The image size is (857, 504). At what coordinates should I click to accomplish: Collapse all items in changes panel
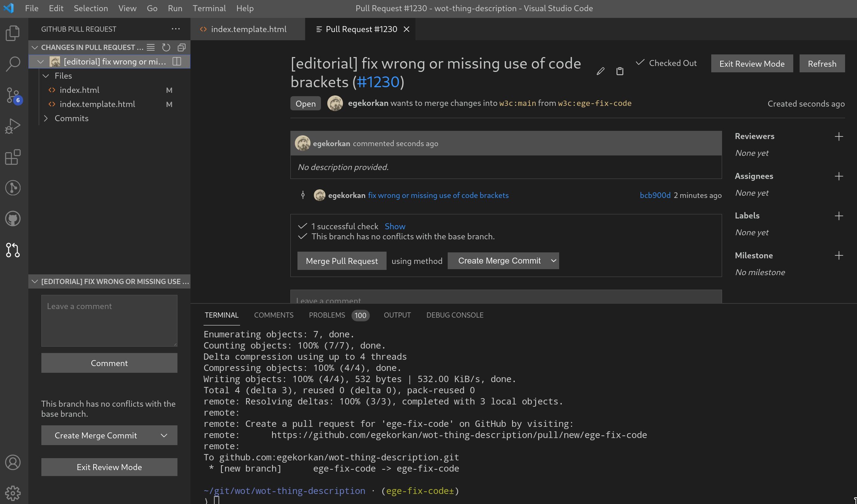tap(182, 47)
